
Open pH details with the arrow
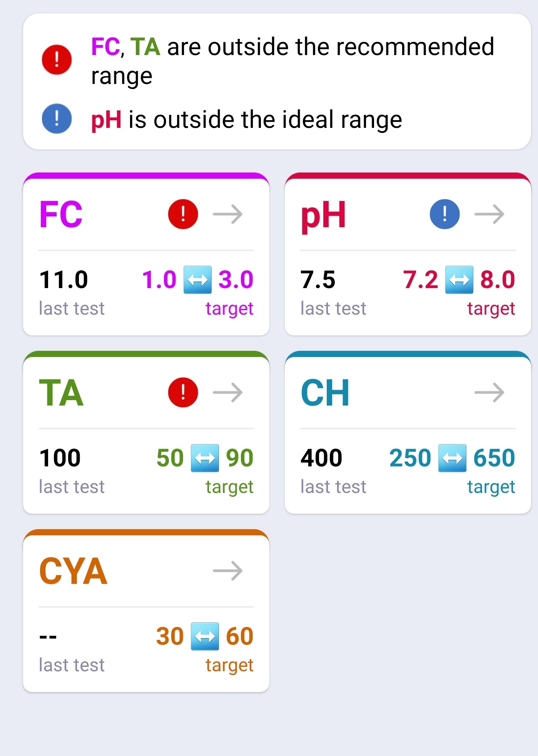tap(490, 214)
